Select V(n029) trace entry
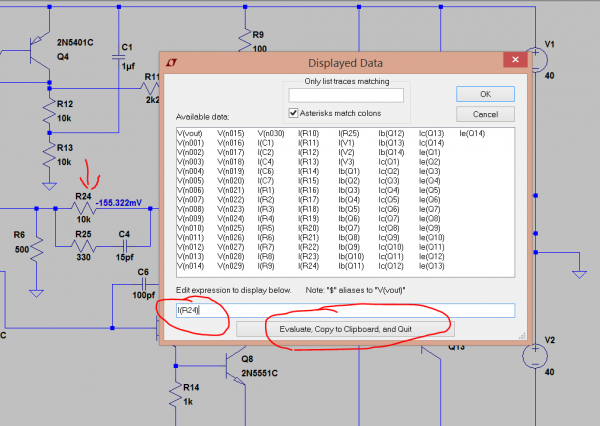The image size is (600, 426). tap(230, 266)
